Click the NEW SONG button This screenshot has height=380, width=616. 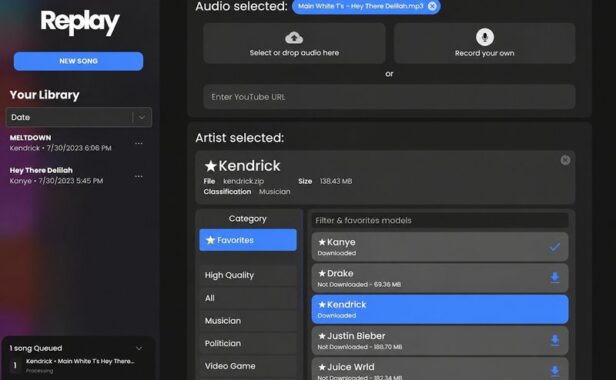coord(78,61)
